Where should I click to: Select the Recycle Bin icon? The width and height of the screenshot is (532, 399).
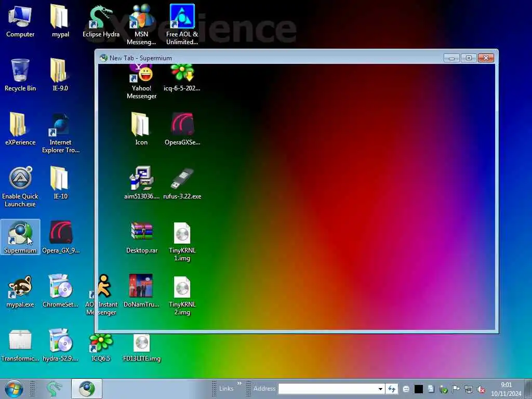pos(20,75)
